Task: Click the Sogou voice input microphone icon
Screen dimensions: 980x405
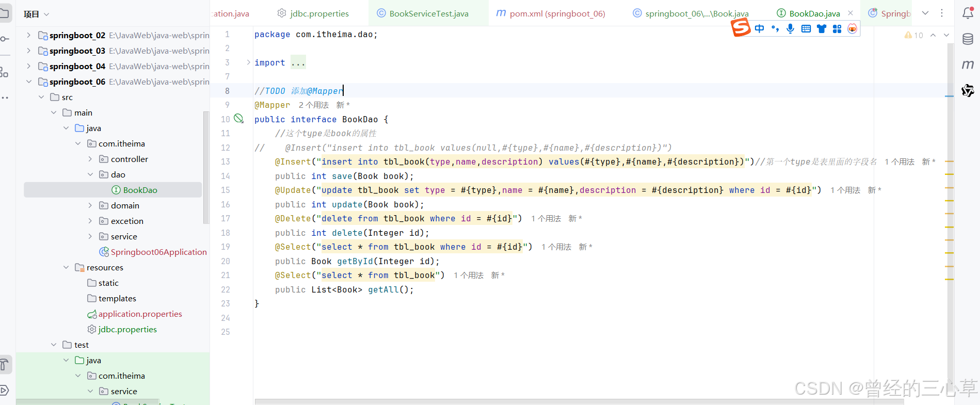Action: click(790, 29)
